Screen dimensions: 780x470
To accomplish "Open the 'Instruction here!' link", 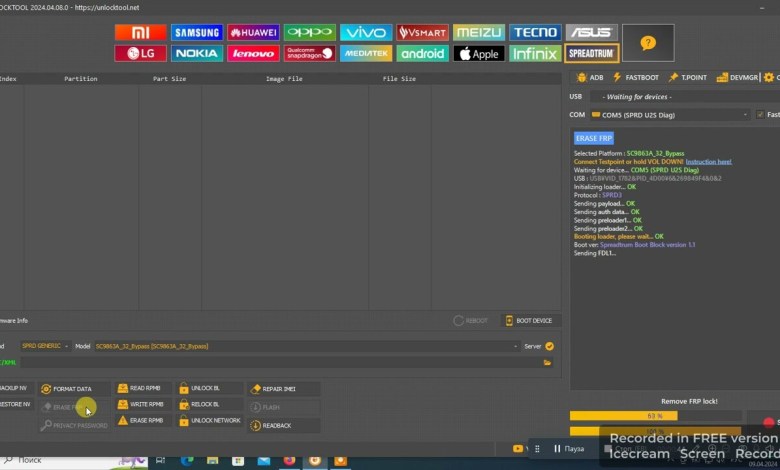I will click(708, 161).
